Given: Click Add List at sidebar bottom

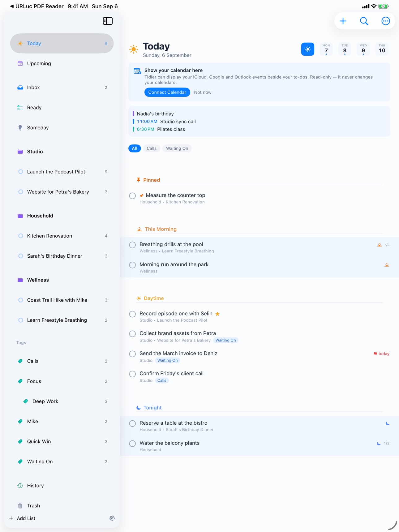Looking at the screenshot, I should pos(22,518).
